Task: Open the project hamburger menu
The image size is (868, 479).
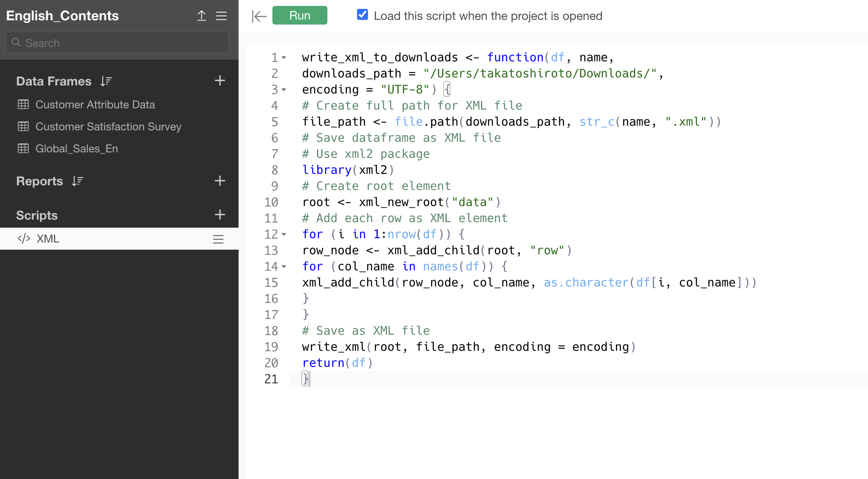Action: pyautogui.click(x=221, y=16)
